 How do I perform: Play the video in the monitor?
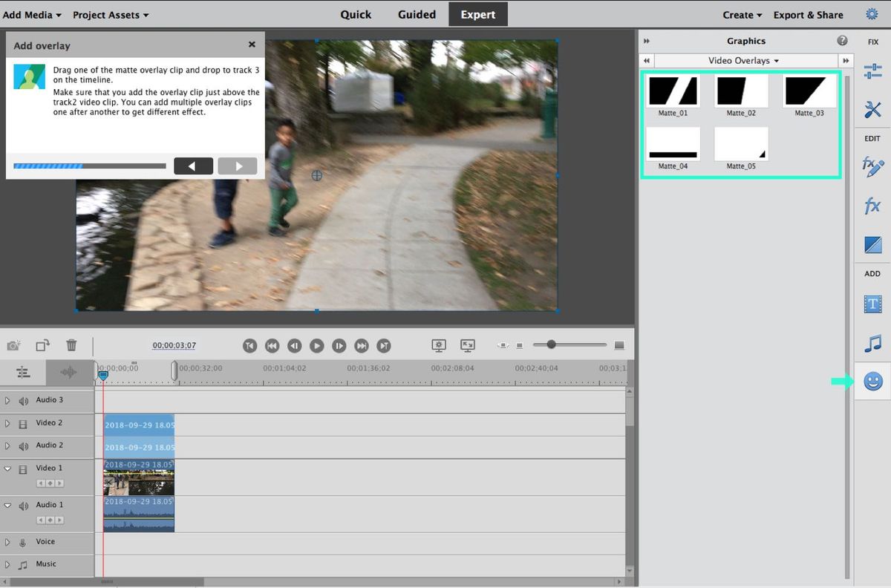[316, 345]
